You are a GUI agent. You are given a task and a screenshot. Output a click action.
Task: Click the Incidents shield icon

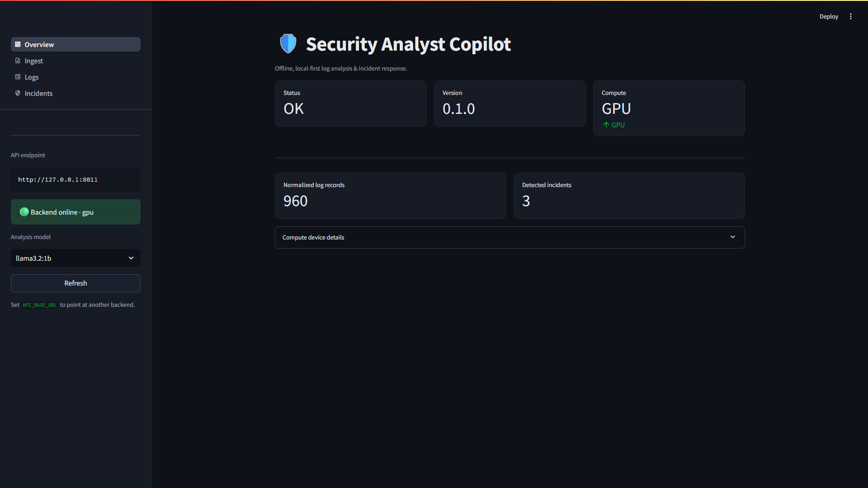[18, 93]
